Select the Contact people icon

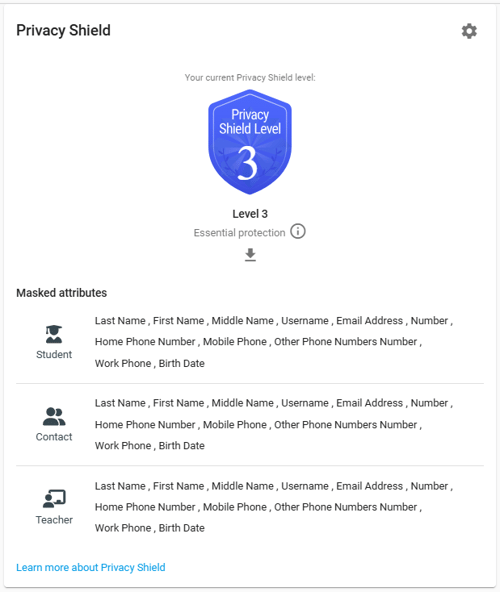54,416
